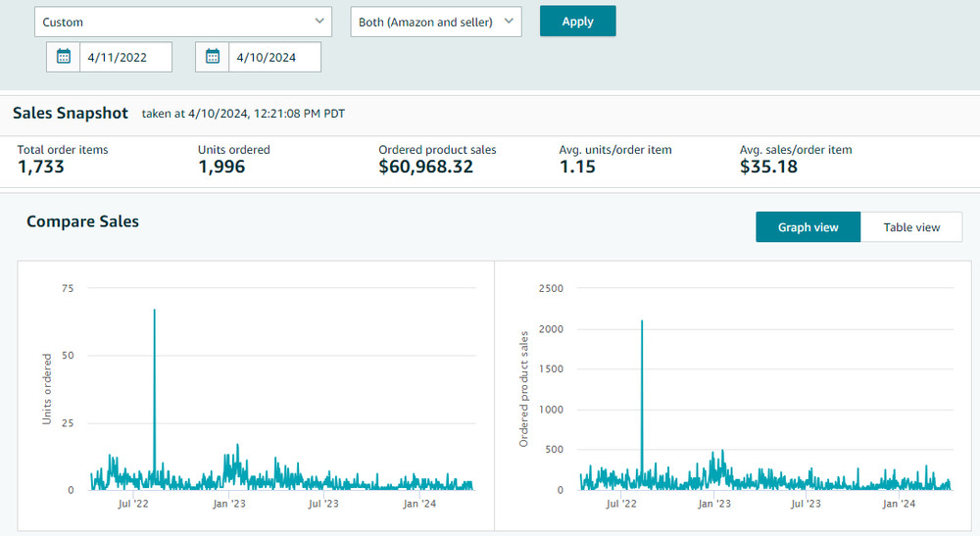Screen dimensions: 980x536
Task: Edit the start date field 4/11/2022
Action: click(125, 57)
